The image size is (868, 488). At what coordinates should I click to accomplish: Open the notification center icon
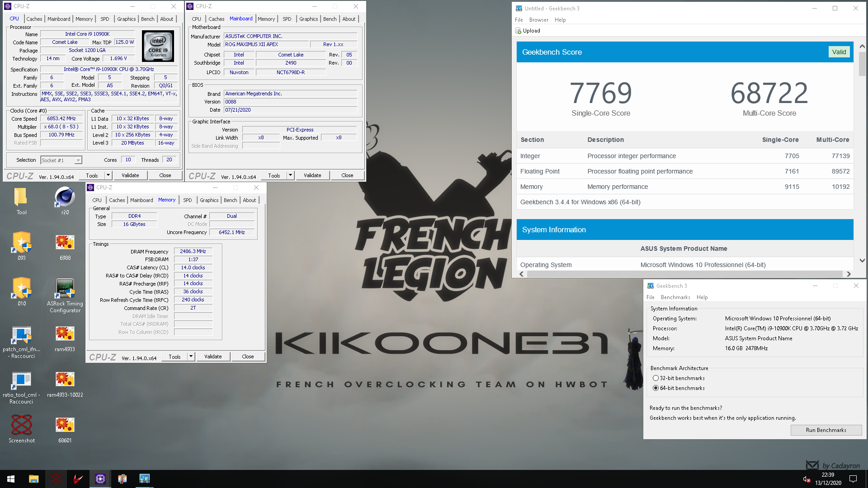click(853, 479)
